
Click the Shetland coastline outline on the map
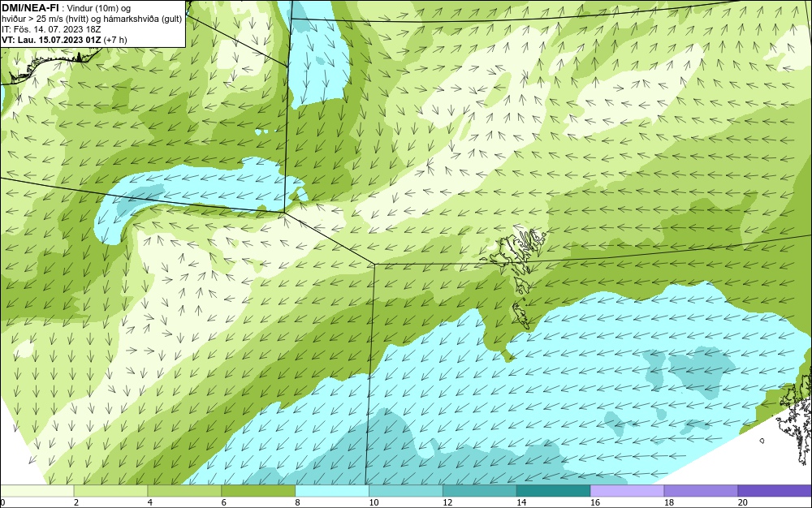(x=796, y=415)
